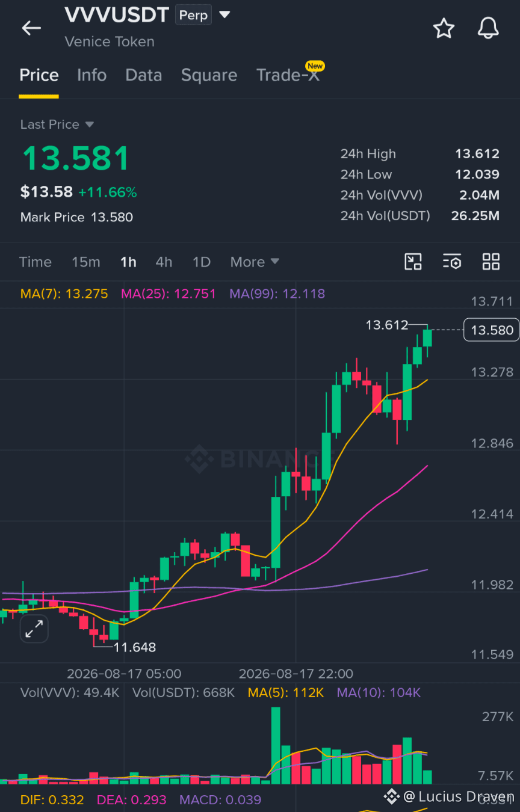Tap the volume MA(10): 104K label
520x812 pixels.
pyautogui.click(x=379, y=693)
